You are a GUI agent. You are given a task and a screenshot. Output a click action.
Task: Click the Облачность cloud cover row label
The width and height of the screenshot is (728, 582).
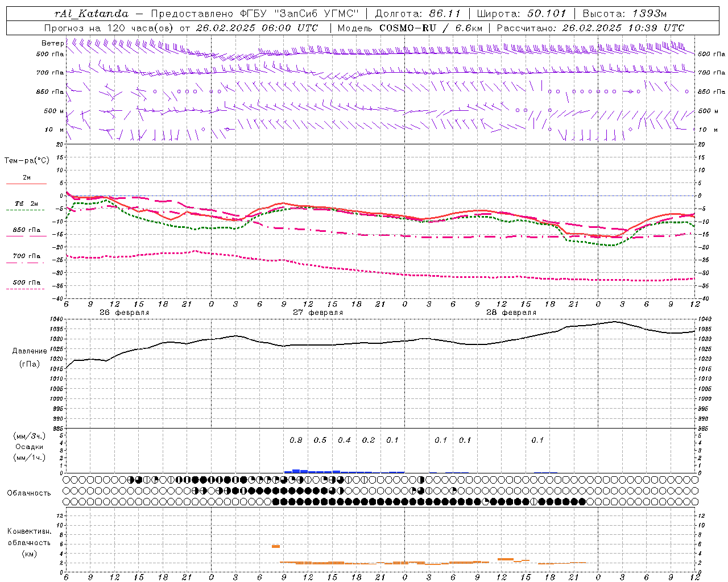[29, 493]
